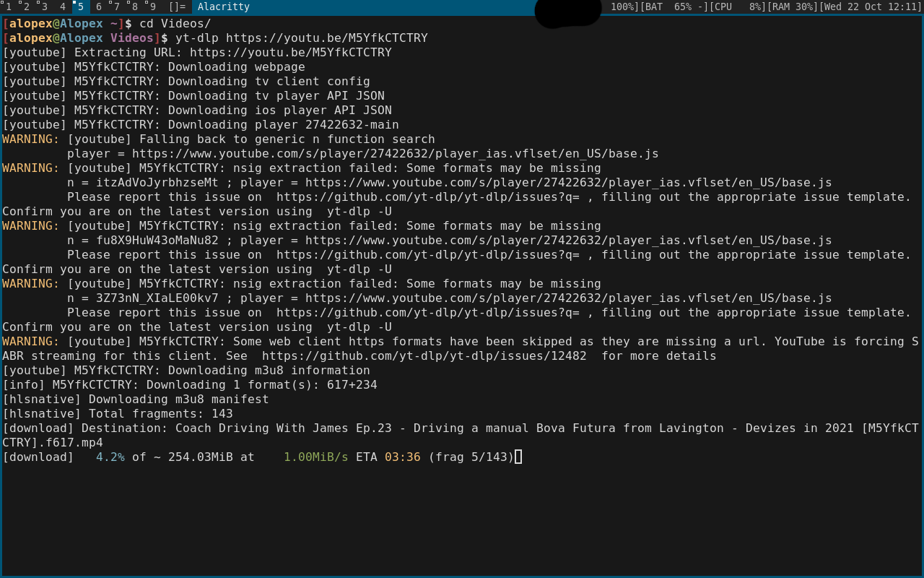Image resolution: width=924 pixels, height=578 pixels.
Task: Click the []= tiling layout symbol
Action: coord(177,7)
